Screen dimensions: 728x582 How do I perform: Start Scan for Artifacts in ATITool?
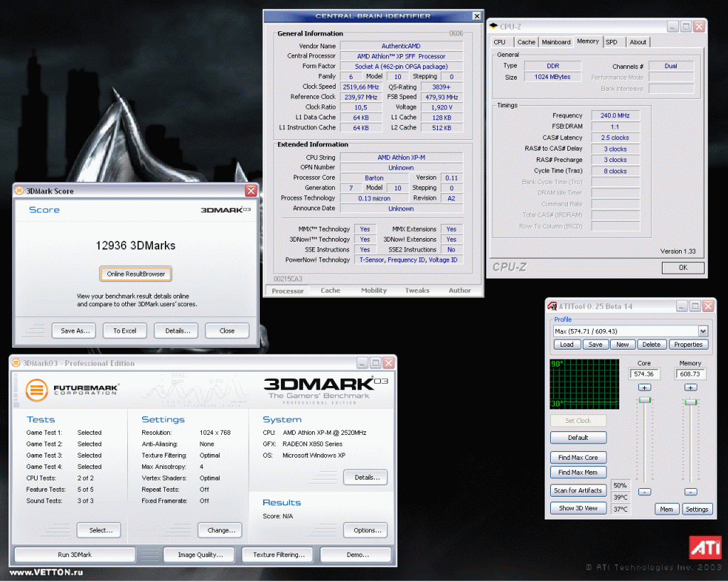(578, 490)
